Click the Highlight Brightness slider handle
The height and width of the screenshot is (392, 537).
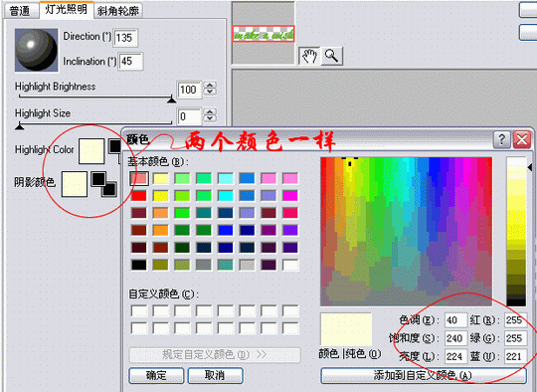[172, 99]
